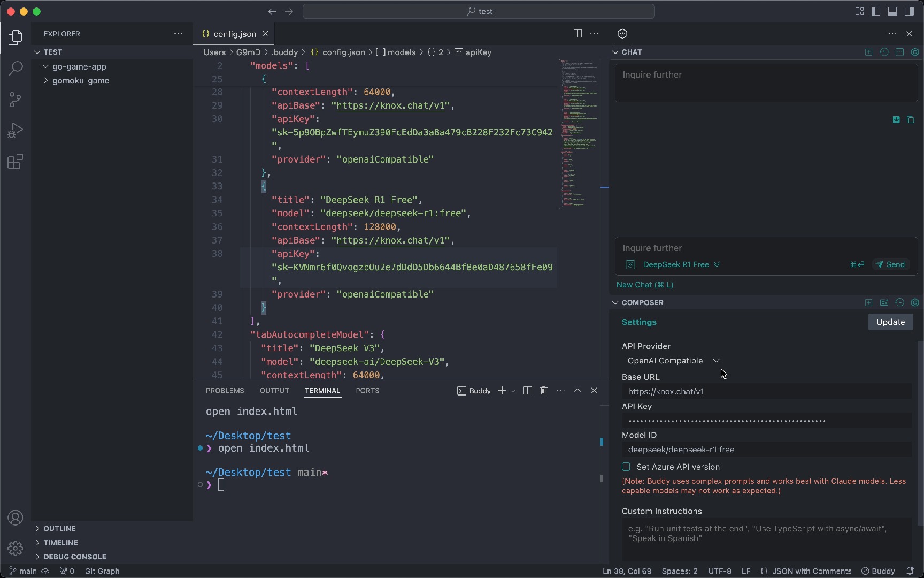The height and width of the screenshot is (578, 924).
Task: Toggle the primary side bar layout button
Action: [876, 11]
